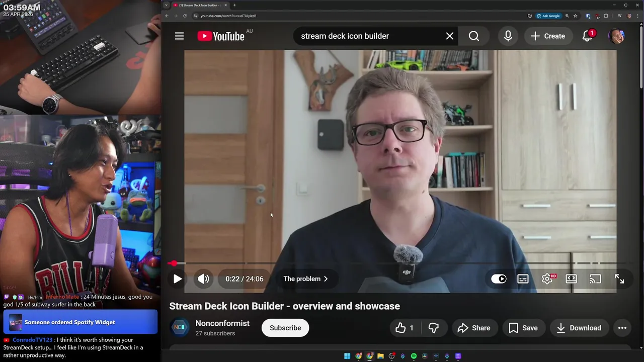The image size is (644, 362).
Task: Close the Stream Deck Icon Builder tab
Action: pyautogui.click(x=225, y=5)
